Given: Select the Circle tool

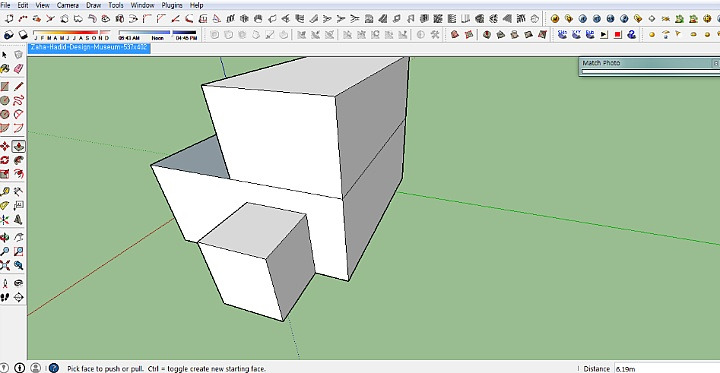Looking at the screenshot, I should (5, 101).
